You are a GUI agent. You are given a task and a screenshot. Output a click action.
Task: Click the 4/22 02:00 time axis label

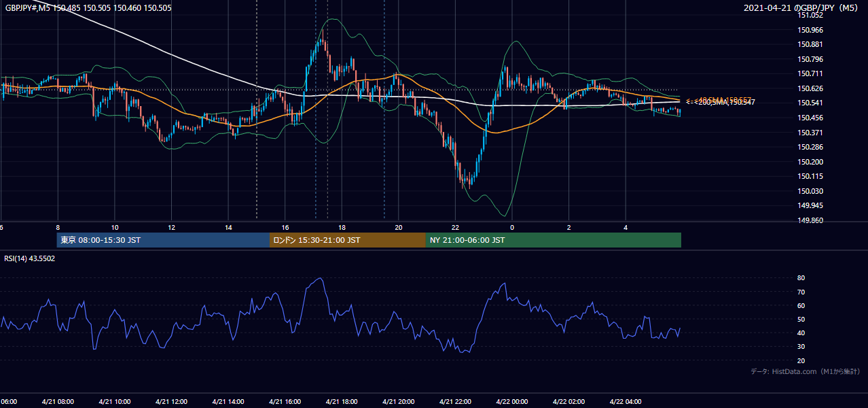568,402
